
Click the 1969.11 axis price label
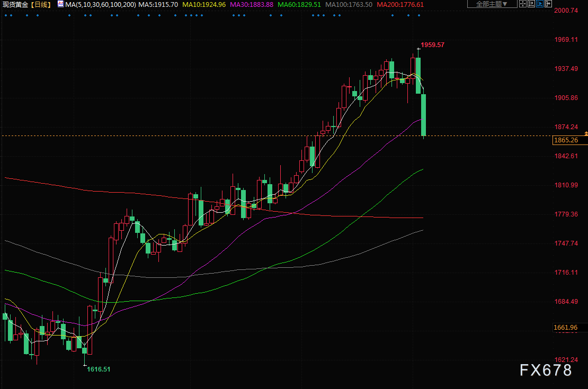(x=566, y=40)
